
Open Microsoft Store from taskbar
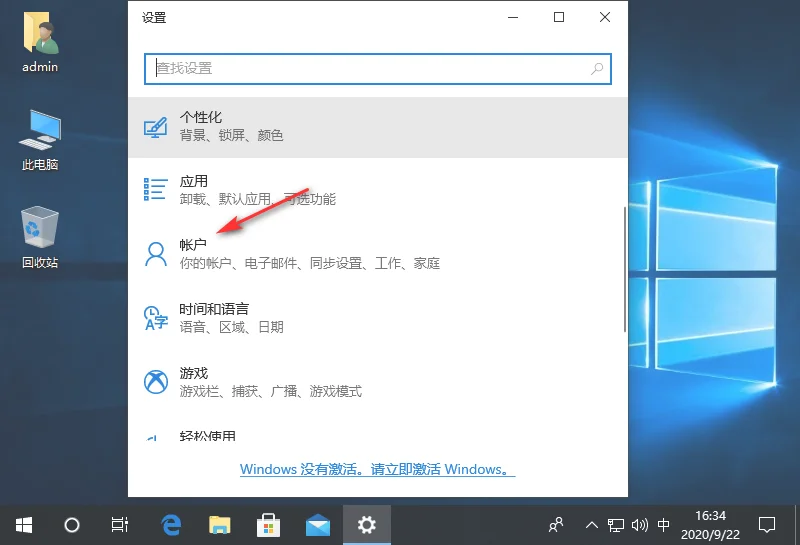tap(268, 525)
